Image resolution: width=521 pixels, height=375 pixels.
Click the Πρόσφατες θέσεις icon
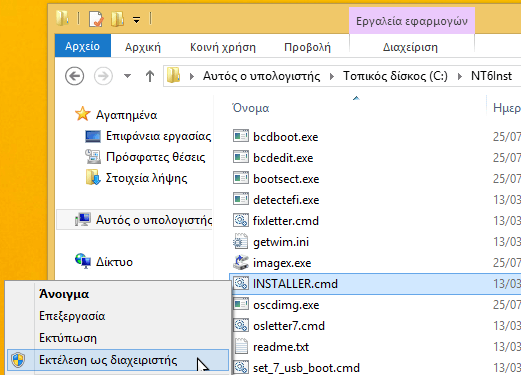click(93, 157)
